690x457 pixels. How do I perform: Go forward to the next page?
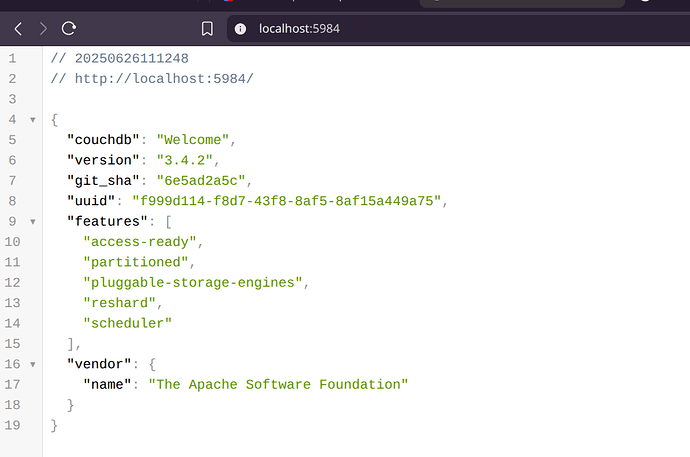pos(43,29)
